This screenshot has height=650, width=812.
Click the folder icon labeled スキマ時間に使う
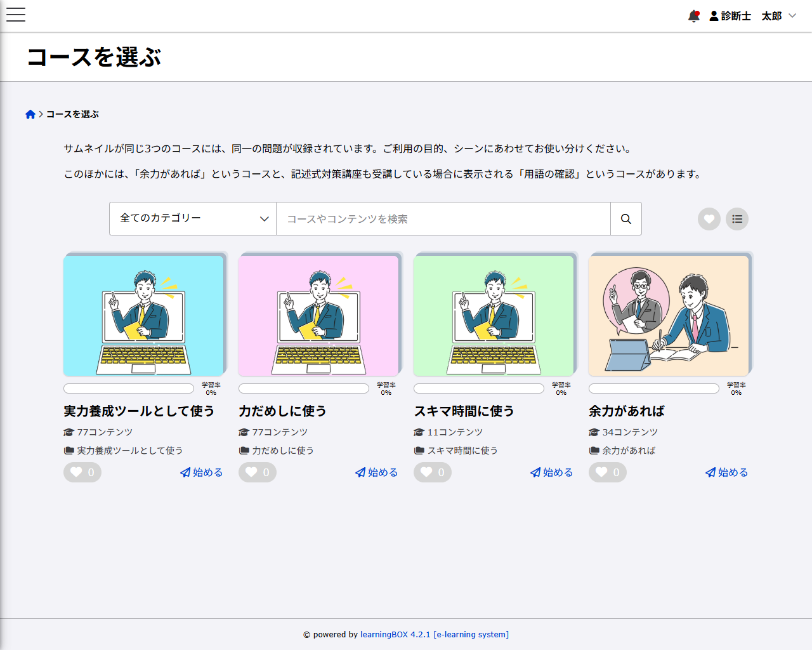[419, 451]
